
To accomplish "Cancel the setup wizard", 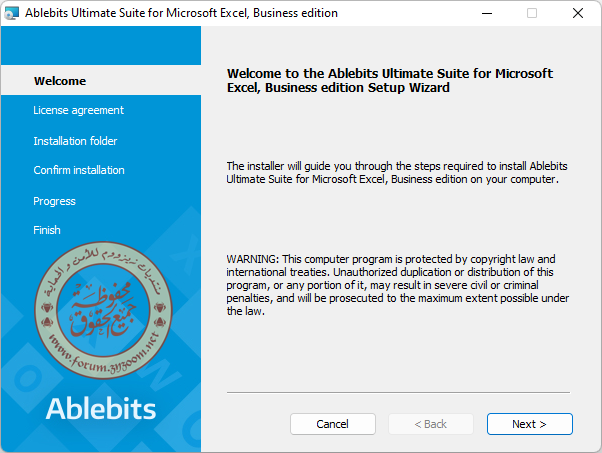I will (332, 424).
